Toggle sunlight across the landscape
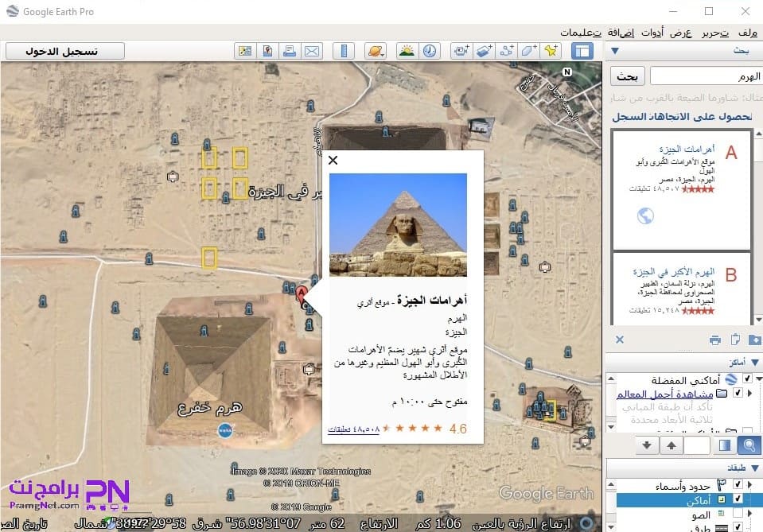Screen dimensions: 763x532 [407, 51]
